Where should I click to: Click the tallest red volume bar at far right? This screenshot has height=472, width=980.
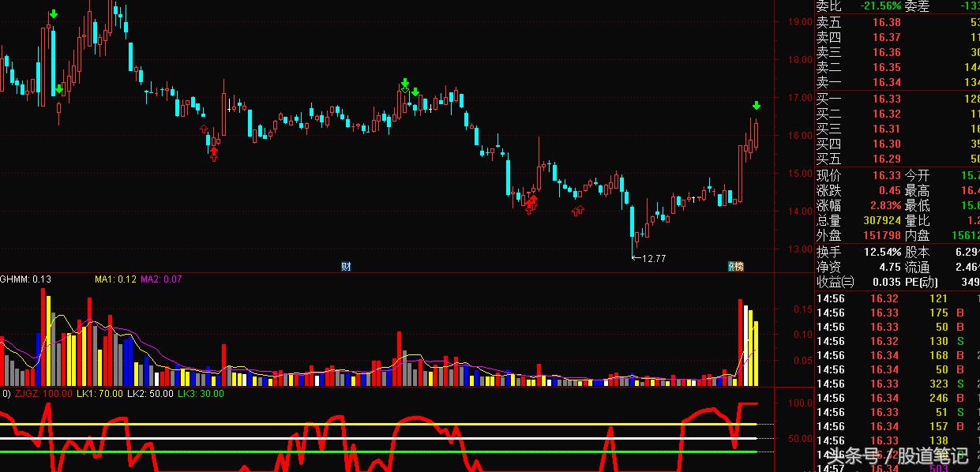[x=741, y=343]
